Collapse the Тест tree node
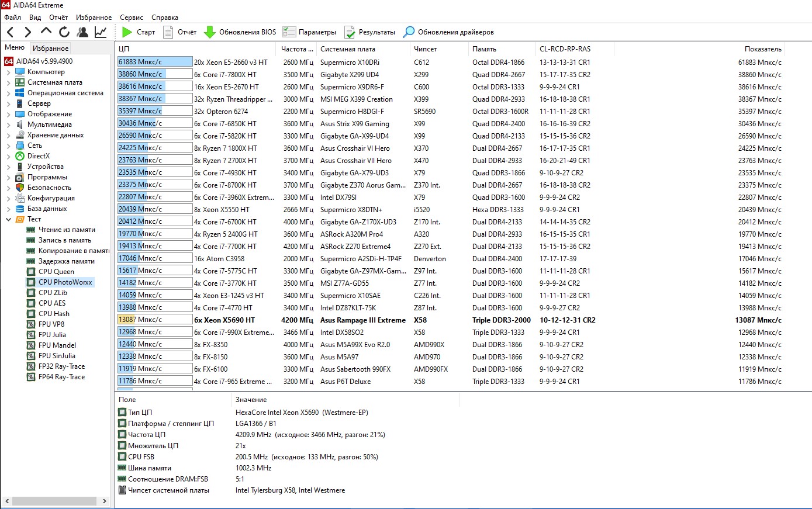Screen dimensions: 812x509 [9, 219]
